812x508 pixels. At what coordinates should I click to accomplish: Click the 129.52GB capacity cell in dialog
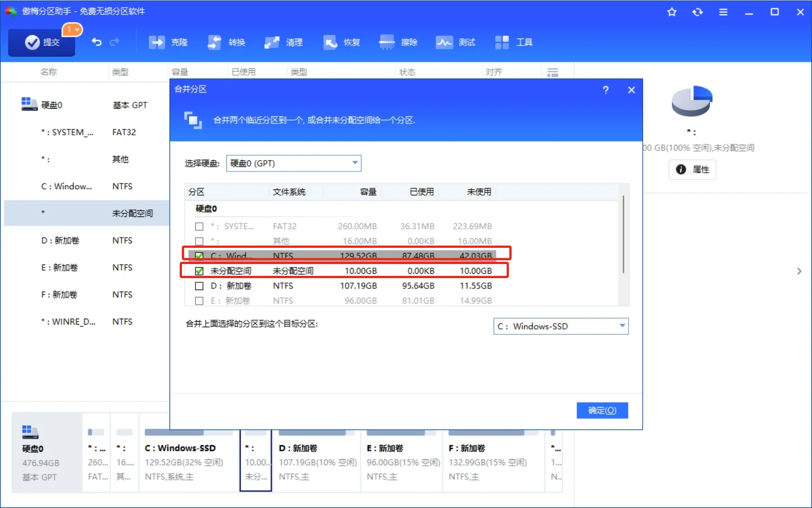(x=358, y=256)
